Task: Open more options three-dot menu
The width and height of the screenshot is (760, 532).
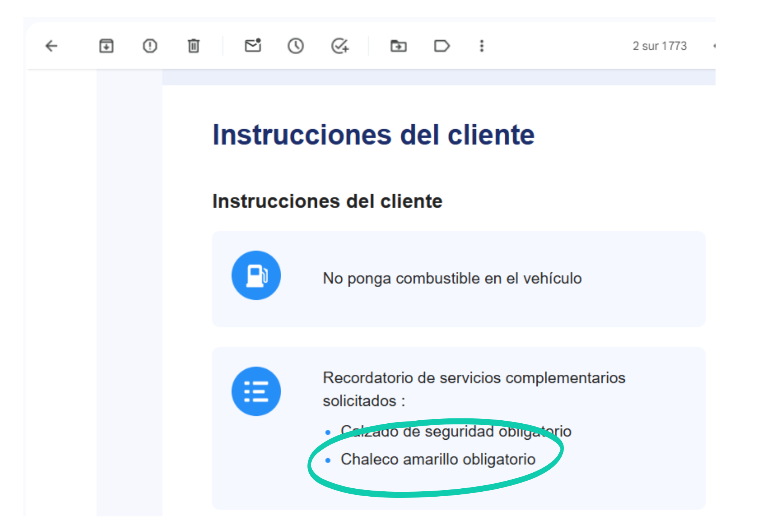Action: tap(482, 46)
